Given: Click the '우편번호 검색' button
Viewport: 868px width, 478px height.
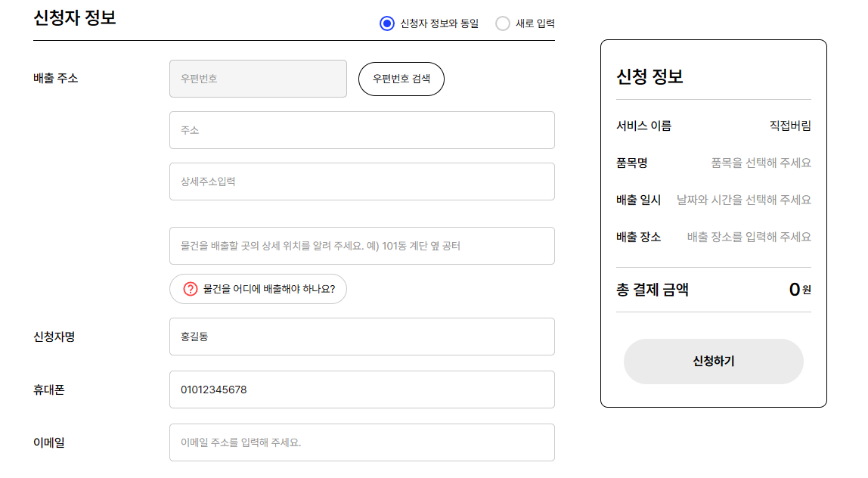Looking at the screenshot, I should [401, 79].
